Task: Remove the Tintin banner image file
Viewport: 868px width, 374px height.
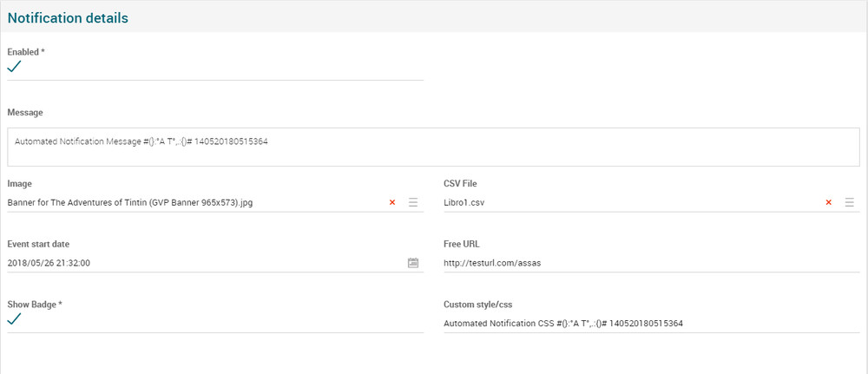Action: 392,202
